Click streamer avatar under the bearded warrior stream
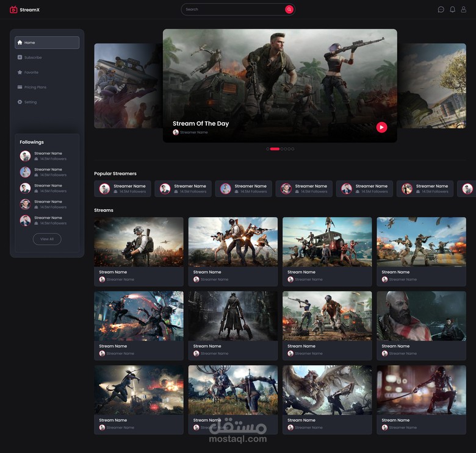Screen dimensions: 476x453 coord(384,353)
